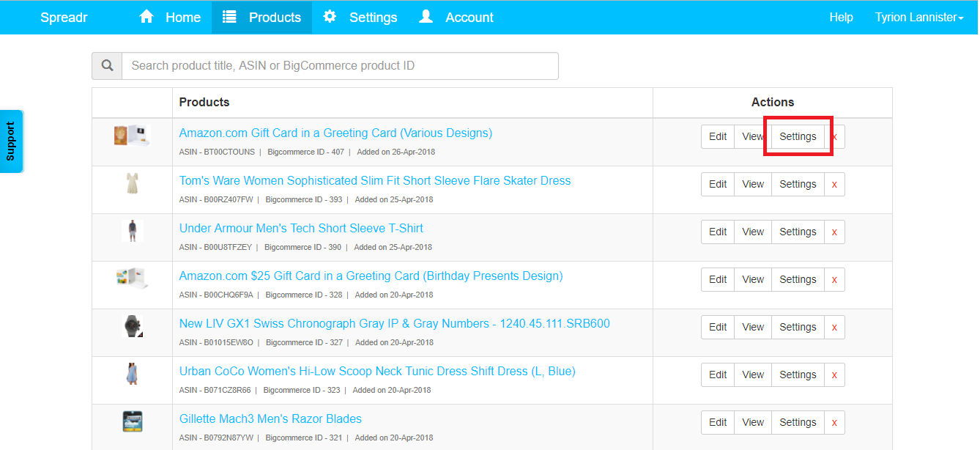Click Bigcommerce ID - 393 text
Screen dimensions: 980x450
[303, 199]
